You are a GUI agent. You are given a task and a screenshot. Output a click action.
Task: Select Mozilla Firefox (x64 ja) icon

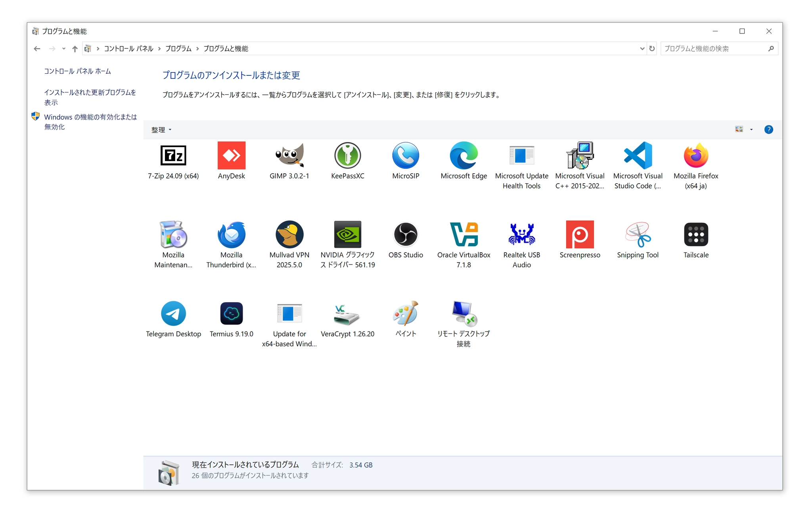696,155
